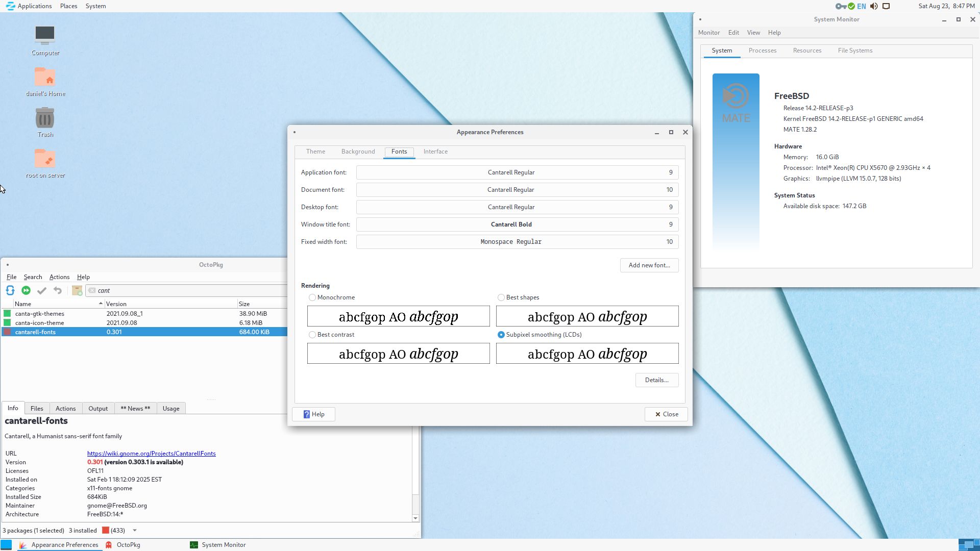Select Best contrast rendering option

coord(312,335)
